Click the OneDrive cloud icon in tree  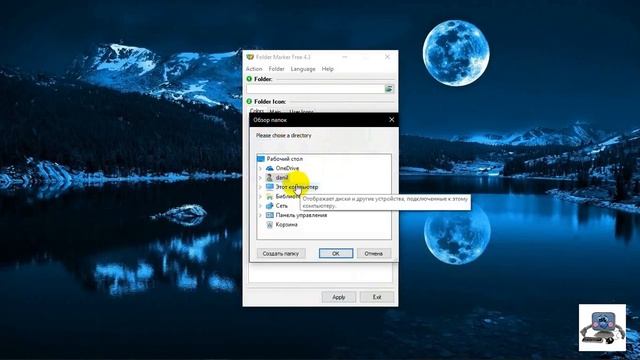coord(270,168)
